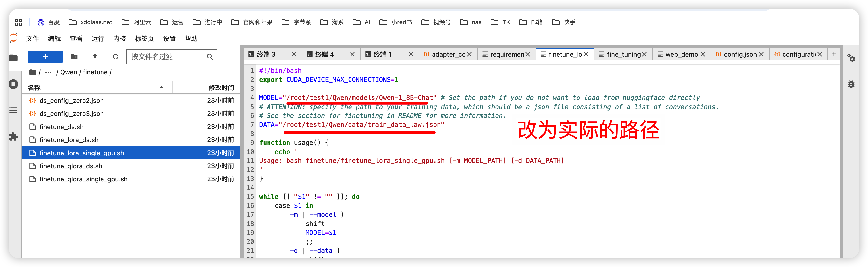Click the upload files icon
The image size is (868, 267).
(x=95, y=57)
